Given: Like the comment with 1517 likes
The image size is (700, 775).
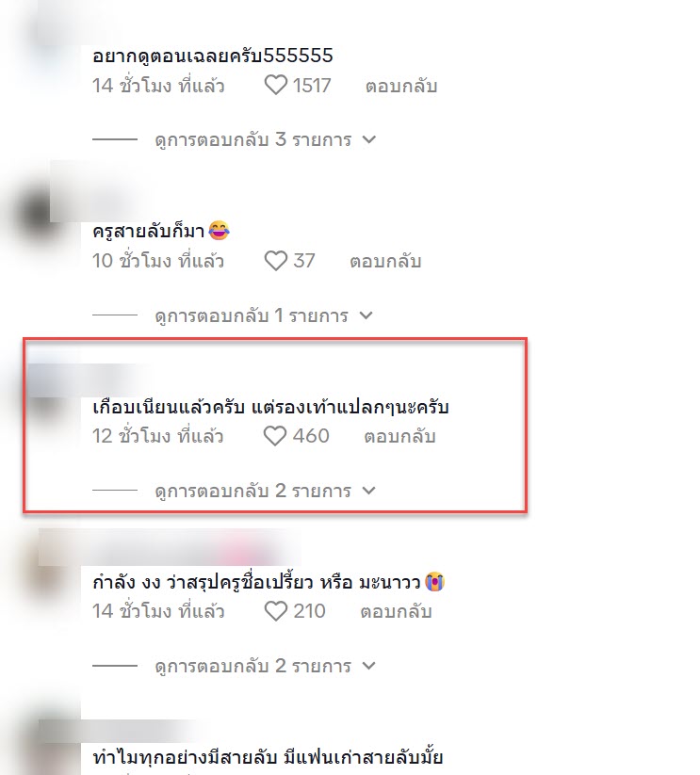Looking at the screenshot, I should point(276,85).
